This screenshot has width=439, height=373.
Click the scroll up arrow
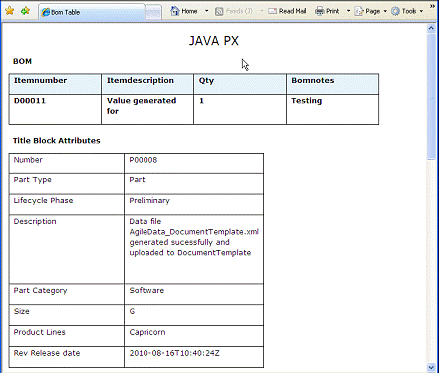431,28
